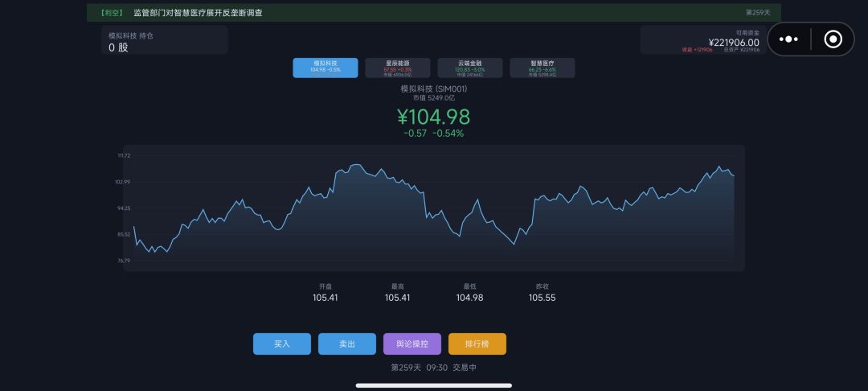Select the 云端金融 stock tab
Image resolution: width=868 pixels, height=391 pixels.
[470, 68]
